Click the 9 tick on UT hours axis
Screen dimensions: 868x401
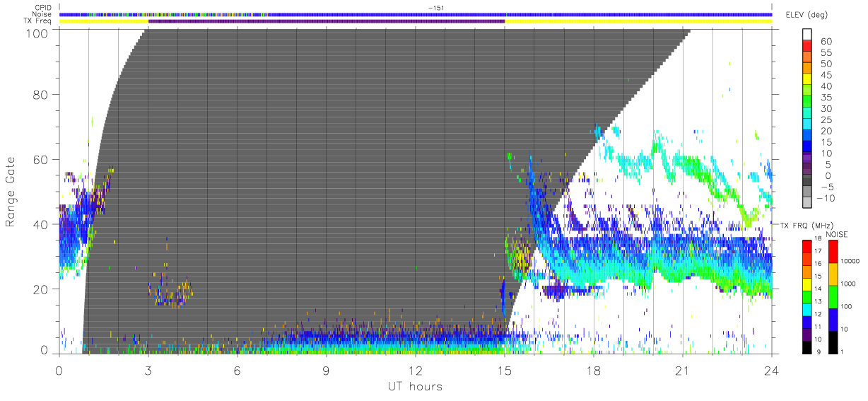click(x=327, y=371)
